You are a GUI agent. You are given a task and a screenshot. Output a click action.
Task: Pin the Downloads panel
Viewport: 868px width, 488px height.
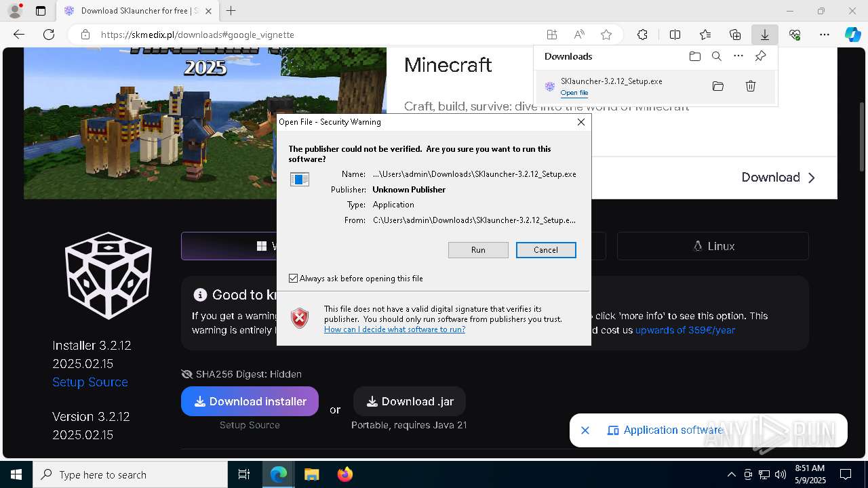click(x=760, y=56)
